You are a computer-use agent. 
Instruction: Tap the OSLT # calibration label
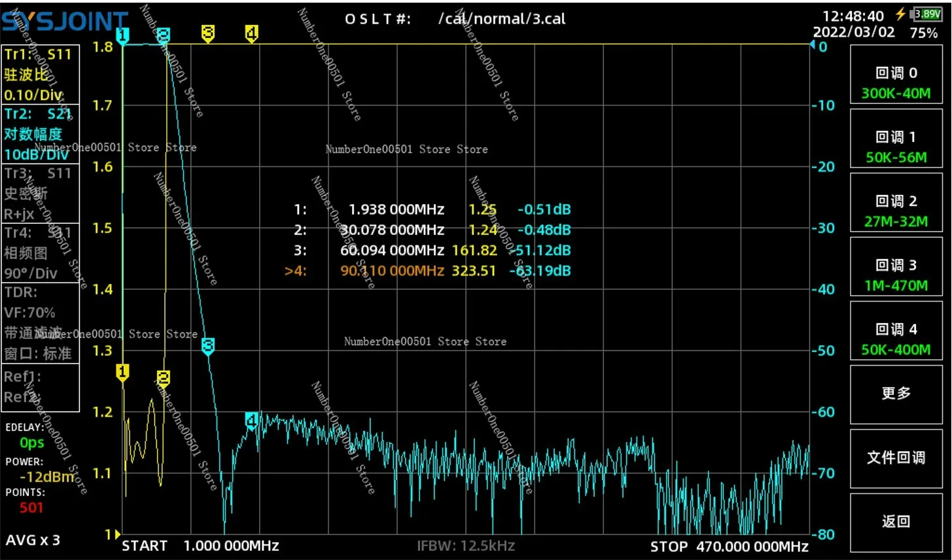point(378,19)
